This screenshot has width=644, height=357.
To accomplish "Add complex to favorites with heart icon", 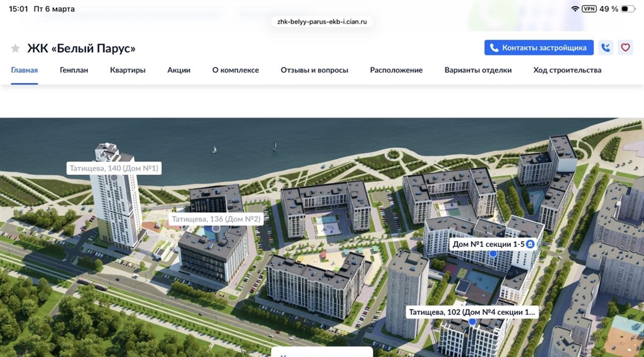I will click(x=625, y=48).
